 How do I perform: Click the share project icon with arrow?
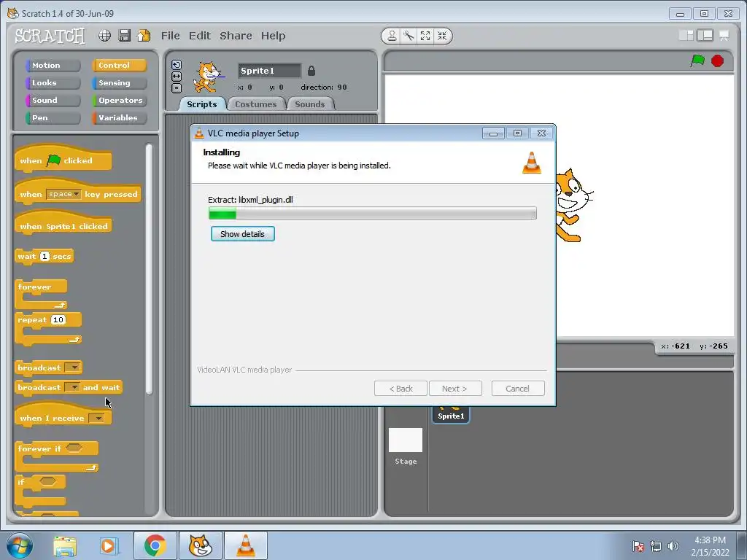tap(144, 36)
